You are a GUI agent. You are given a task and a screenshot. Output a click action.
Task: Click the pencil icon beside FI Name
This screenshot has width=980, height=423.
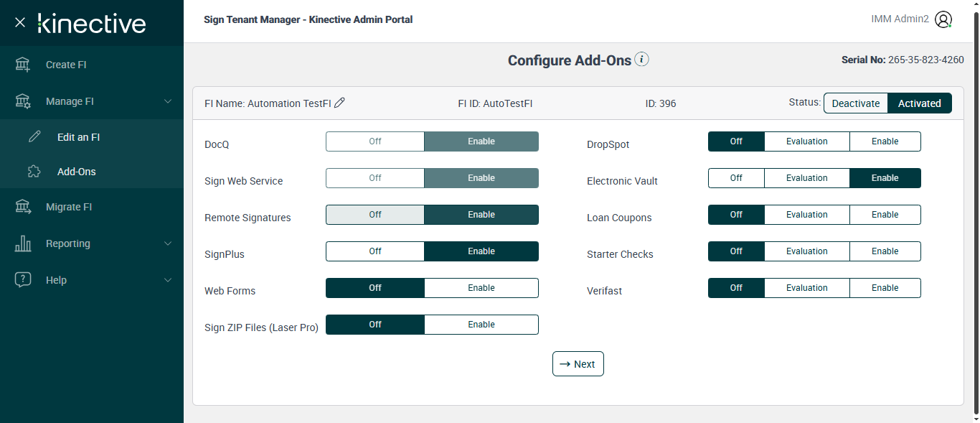click(340, 103)
